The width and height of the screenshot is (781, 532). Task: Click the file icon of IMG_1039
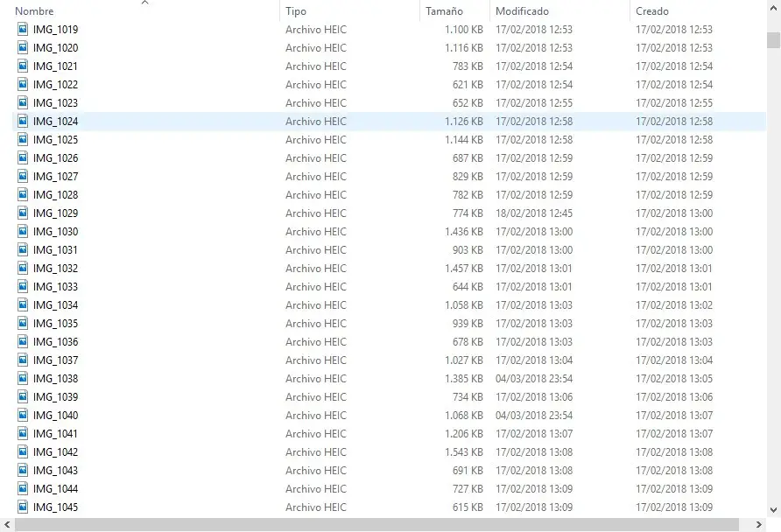[23, 396]
